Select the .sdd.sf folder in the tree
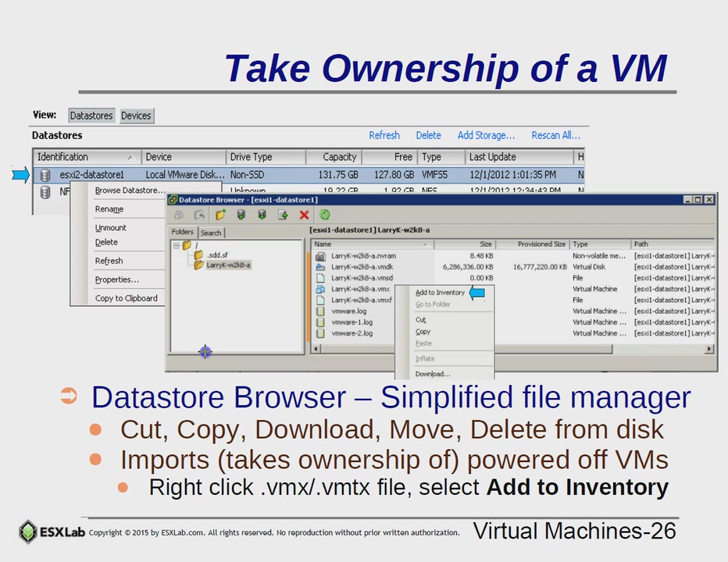The height and width of the screenshot is (562, 728). pos(217,254)
